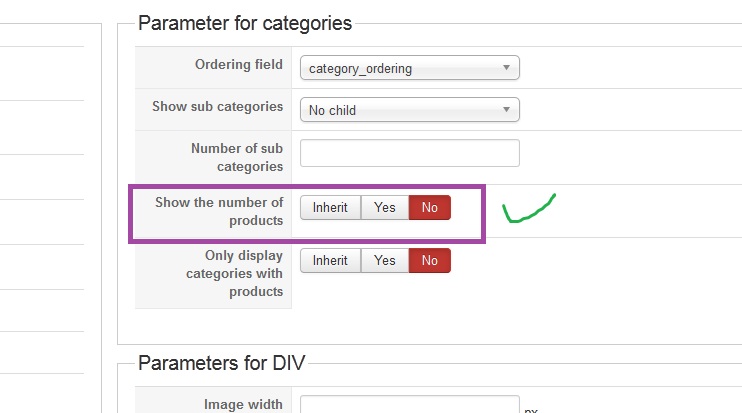Open the Ordering field dropdown
742x413 pixels.
(x=409, y=69)
